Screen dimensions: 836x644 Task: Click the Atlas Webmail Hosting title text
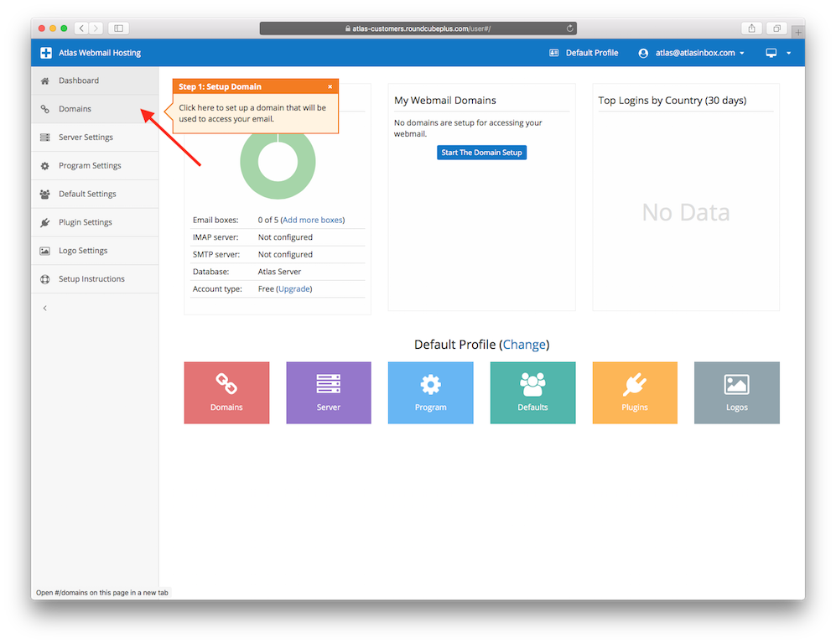click(100, 53)
